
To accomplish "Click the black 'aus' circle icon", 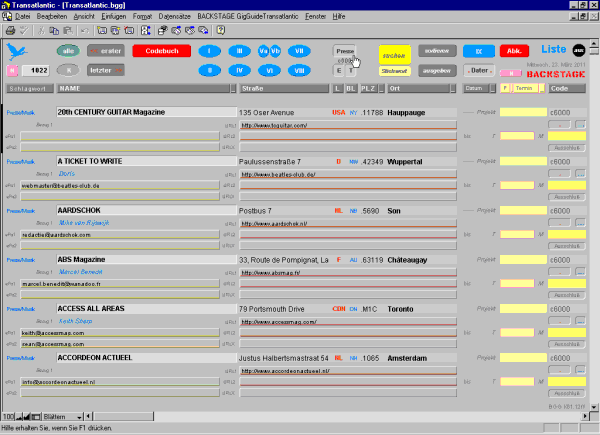I will [x=579, y=50].
